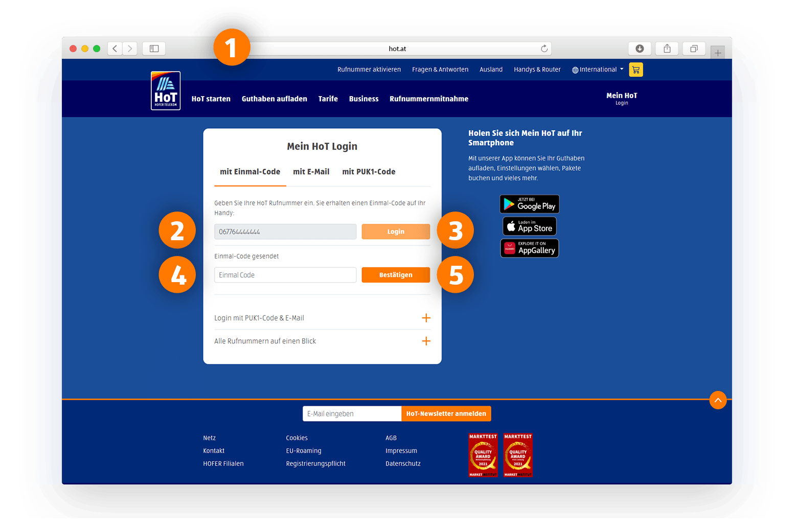Open HOFER Filialen footer link
Image resolution: width=797 pixels, height=532 pixels.
pos(223,464)
